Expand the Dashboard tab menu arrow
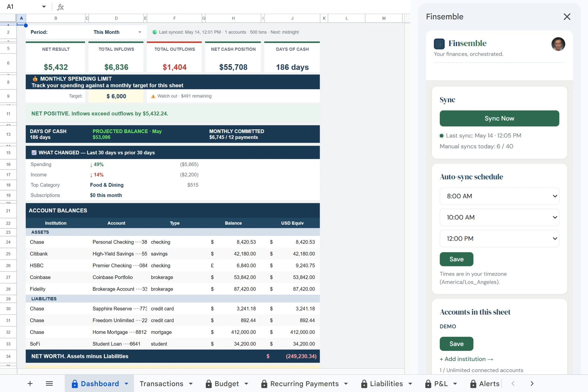The height and width of the screenshot is (392, 588). coord(126,383)
